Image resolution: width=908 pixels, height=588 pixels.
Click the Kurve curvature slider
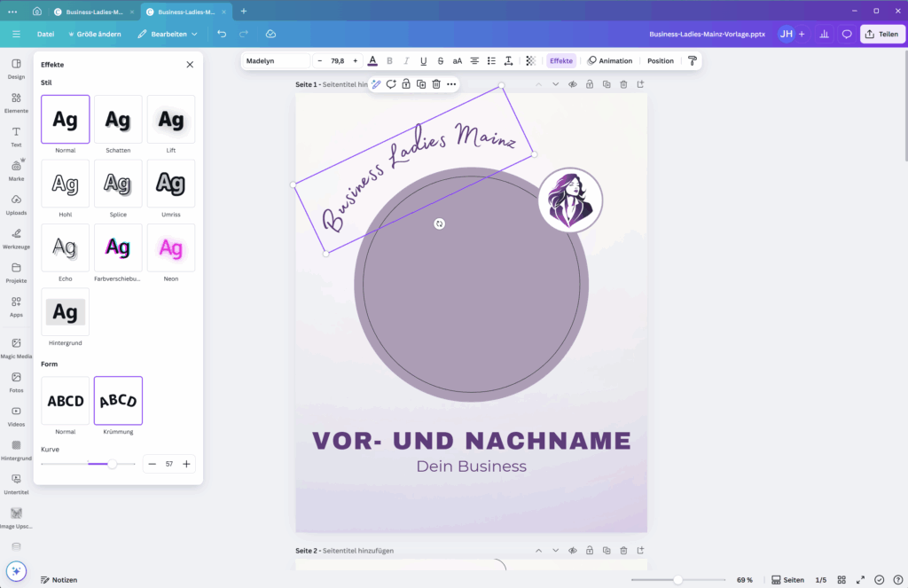tap(112, 464)
